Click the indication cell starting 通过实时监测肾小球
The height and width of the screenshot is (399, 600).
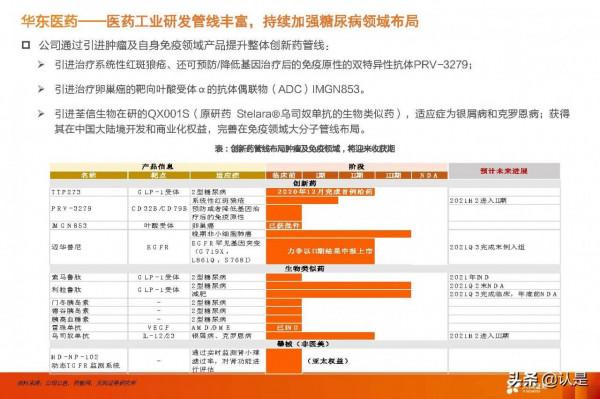click(x=228, y=361)
